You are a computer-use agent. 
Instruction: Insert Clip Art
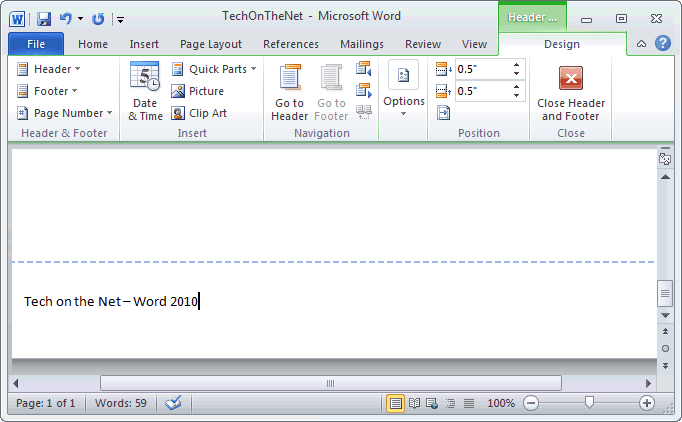[199, 113]
